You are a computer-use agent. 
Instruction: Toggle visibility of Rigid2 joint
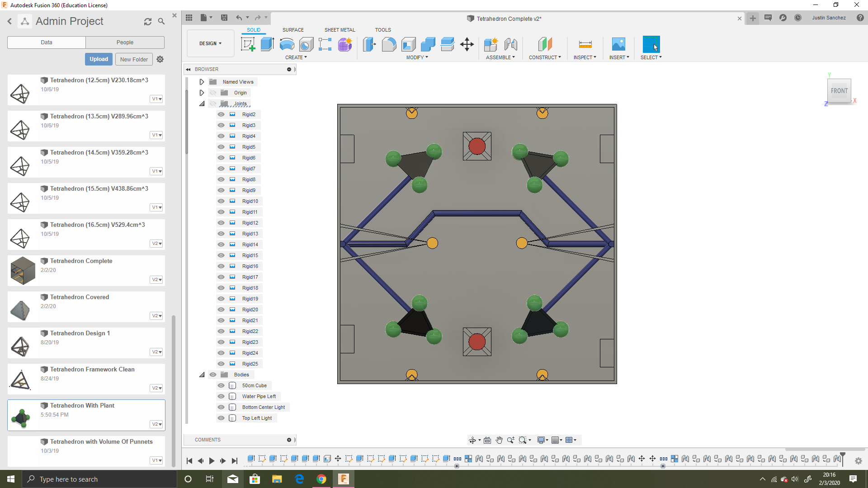221,114
